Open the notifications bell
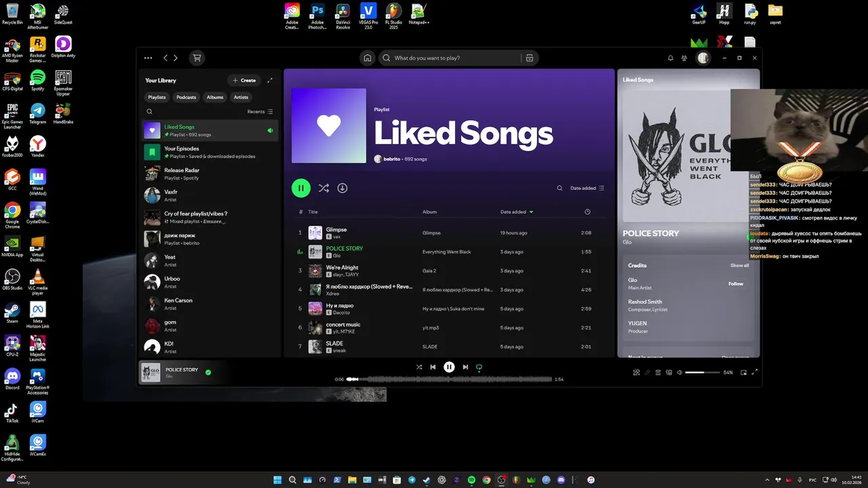Viewport: 868px width, 488px height. click(671, 58)
